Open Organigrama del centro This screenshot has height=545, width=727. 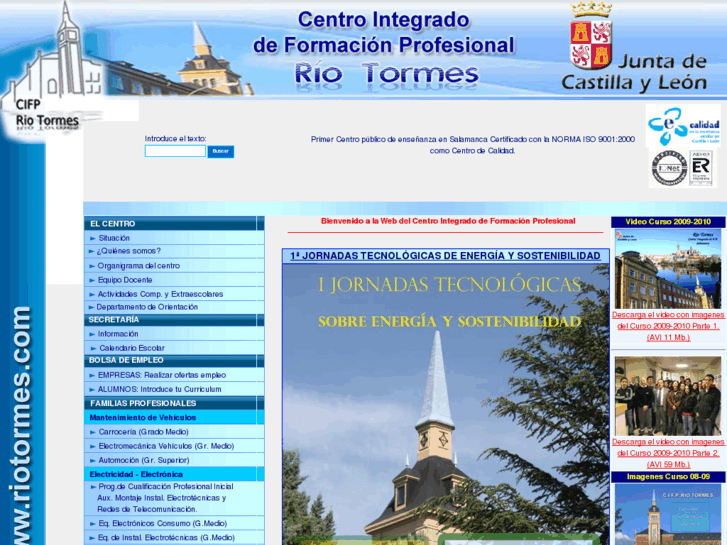[139, 266]
